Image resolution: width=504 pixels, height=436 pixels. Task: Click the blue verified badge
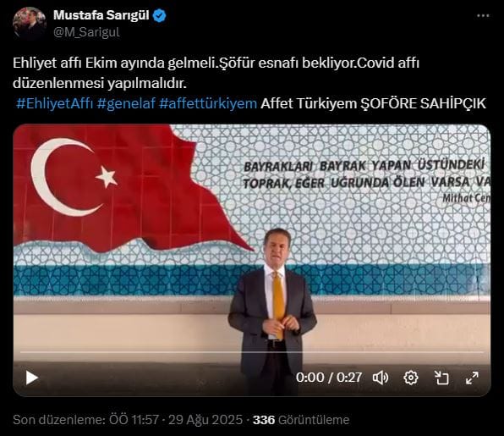coord(160,15)
